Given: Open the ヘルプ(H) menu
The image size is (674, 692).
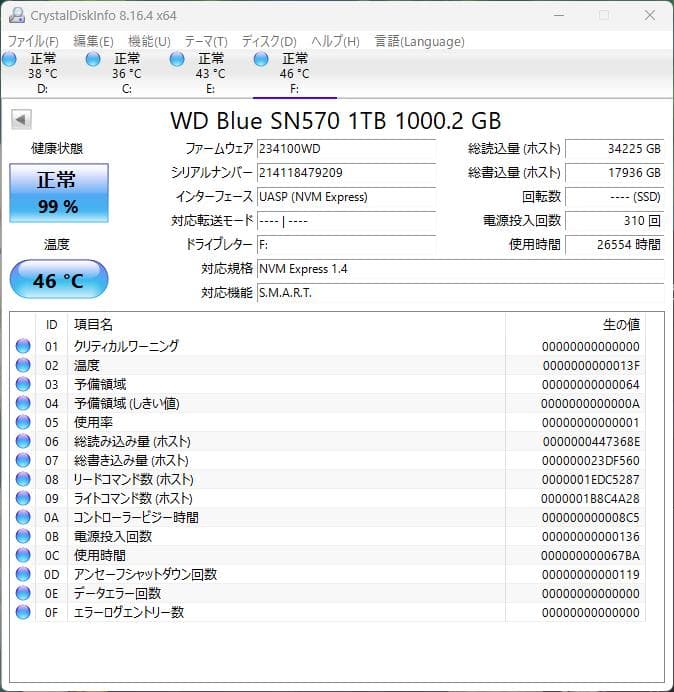Looking at the screenshot, I should (x=335, y=41).
